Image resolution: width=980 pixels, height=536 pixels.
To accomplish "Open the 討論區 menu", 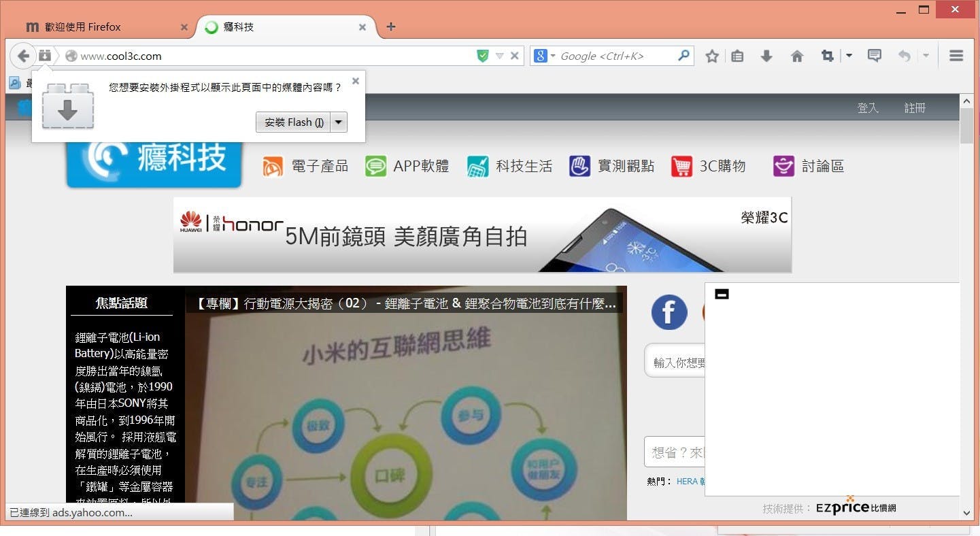I will 809,166.
